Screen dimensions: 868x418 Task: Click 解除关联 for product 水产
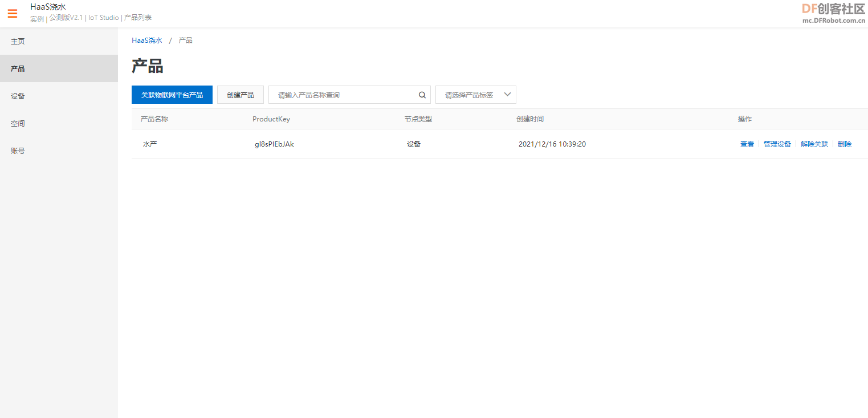click(814, 144)
